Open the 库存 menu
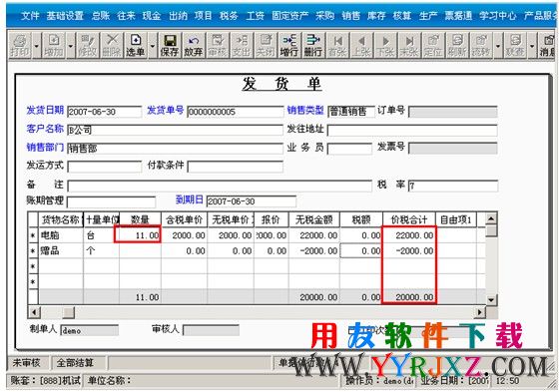559x392 pixels. click(376, 15)
